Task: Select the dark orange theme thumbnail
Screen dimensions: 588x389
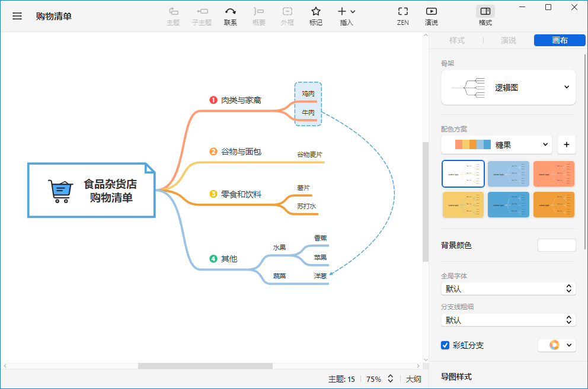Action: click(554, 205)
